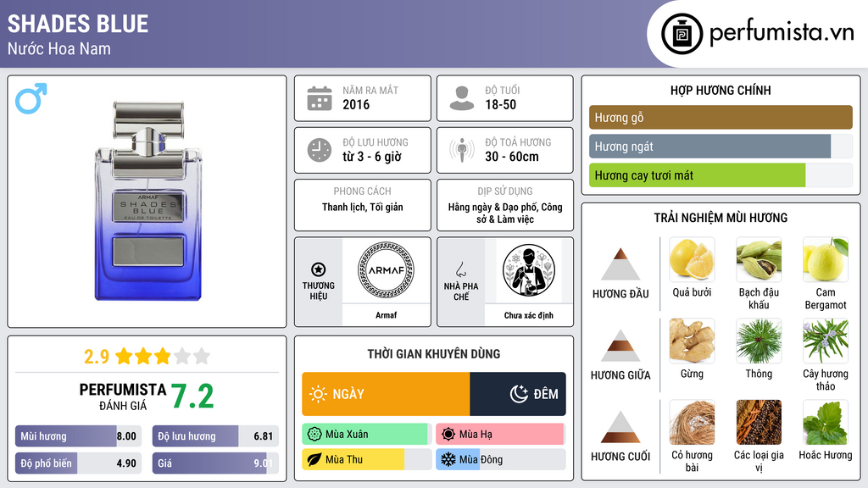
Task: Open the perfumista.vn site name
Action: click(782, 33)
